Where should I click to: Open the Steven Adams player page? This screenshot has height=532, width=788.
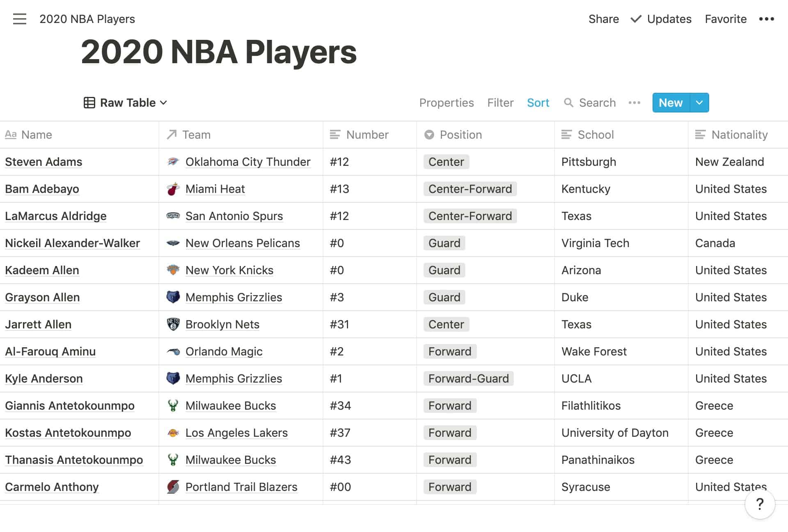pyautogui.click(x=44, y=162)
